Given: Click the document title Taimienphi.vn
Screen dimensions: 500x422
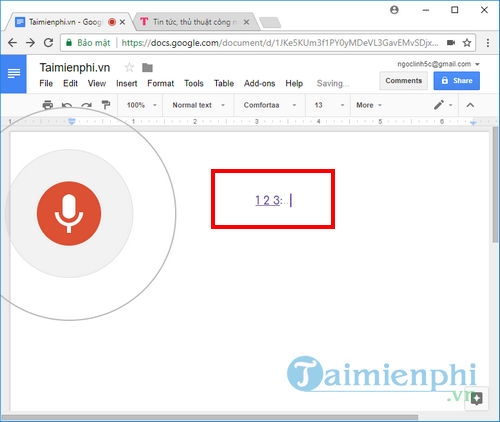Looking at the screenshot, I should coord(75,68).
